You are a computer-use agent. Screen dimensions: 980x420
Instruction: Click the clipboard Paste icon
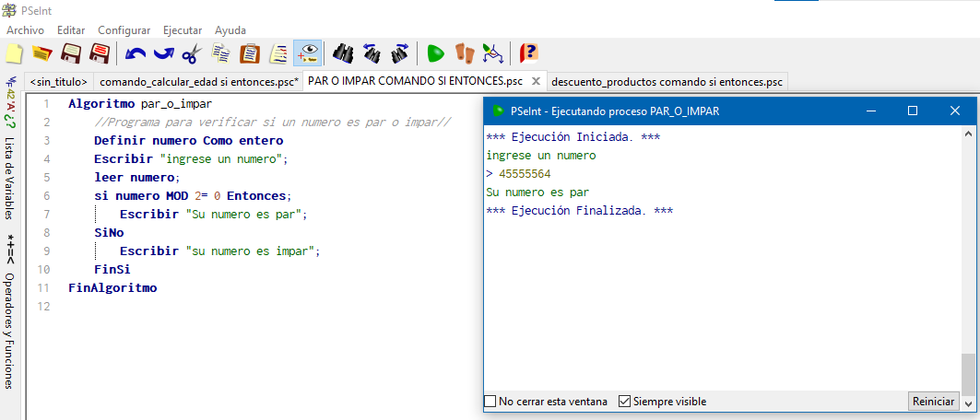pyautogui.click(x=250, y=53)
